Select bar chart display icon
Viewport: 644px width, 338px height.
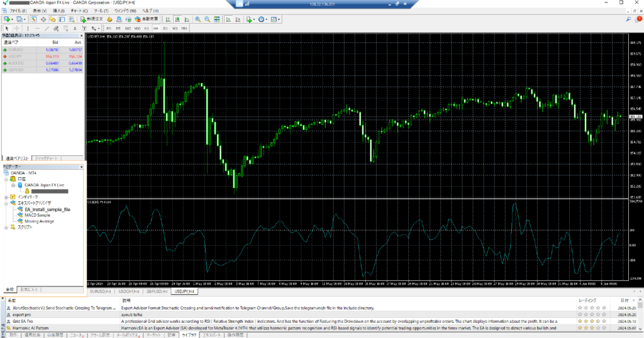pyautogui.click(x=168, y=19)
